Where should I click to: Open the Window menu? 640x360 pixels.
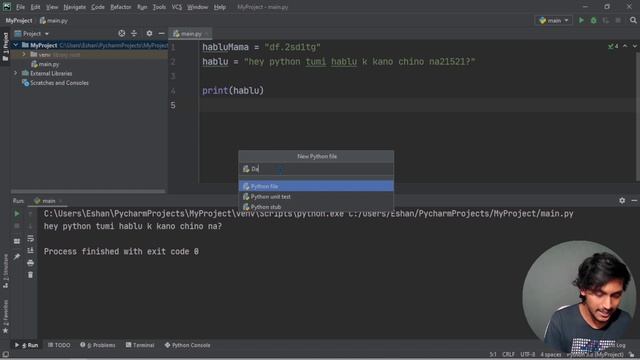pos(198,7)
